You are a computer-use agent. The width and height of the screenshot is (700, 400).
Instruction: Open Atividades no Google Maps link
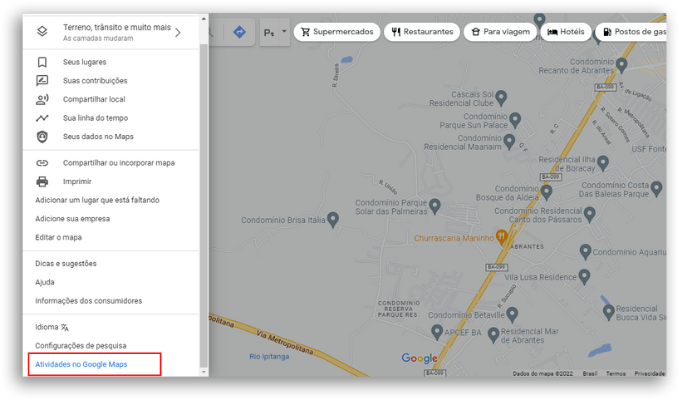coord(81,364)
